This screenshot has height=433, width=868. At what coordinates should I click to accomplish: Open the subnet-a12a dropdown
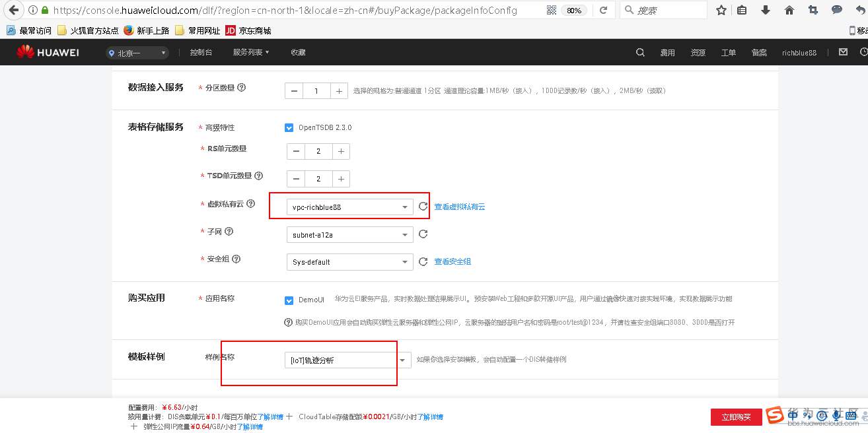click(x=406, y=234)
